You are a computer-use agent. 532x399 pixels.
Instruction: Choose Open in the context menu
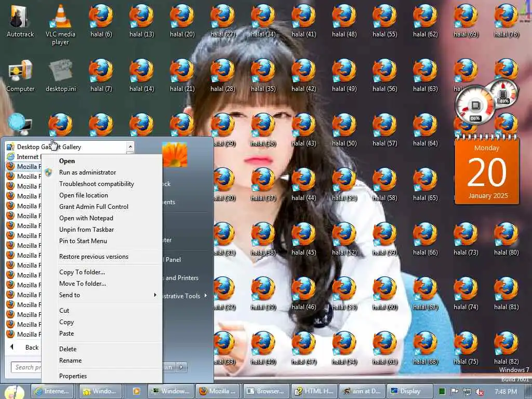[67, 161]
